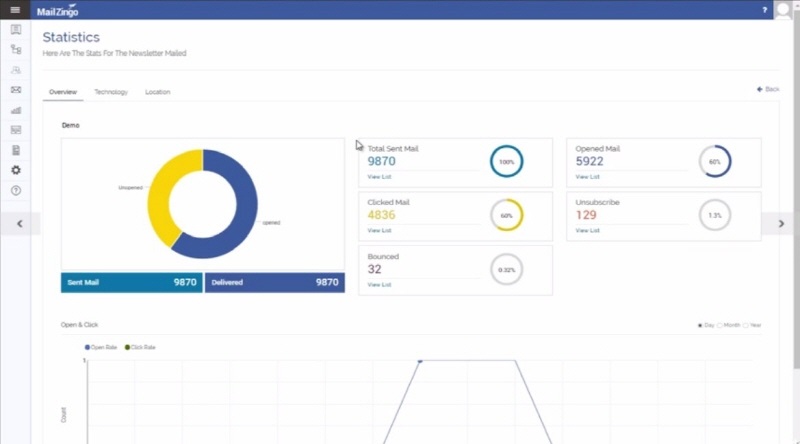800x444 pixels.
Task: Select the Year radio button
Action: click(x=746, y=325)
